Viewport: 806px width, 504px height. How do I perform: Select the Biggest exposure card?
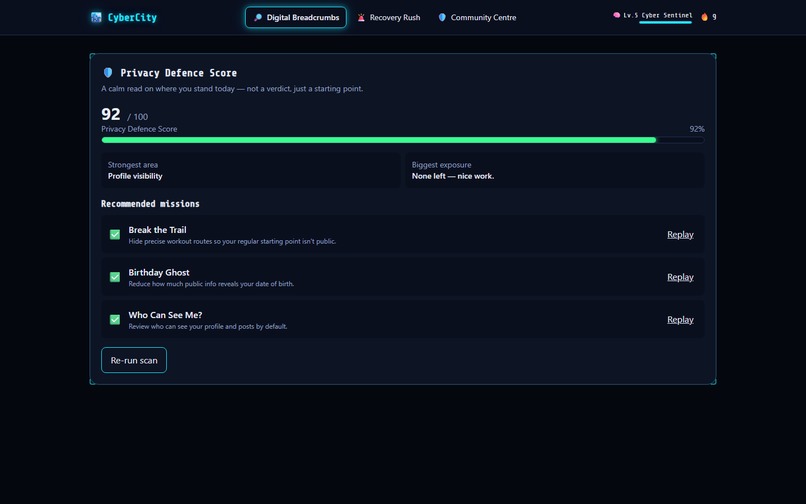pyautogui.click(x=555, y=170)
